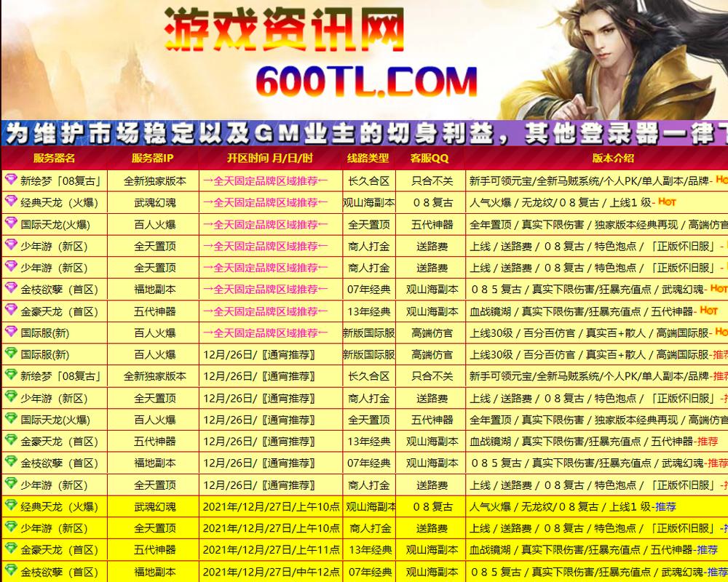Click 上午10点 time cell in 经典天龙 row
This screenshot has width=728, height=582.
point(271,507)
